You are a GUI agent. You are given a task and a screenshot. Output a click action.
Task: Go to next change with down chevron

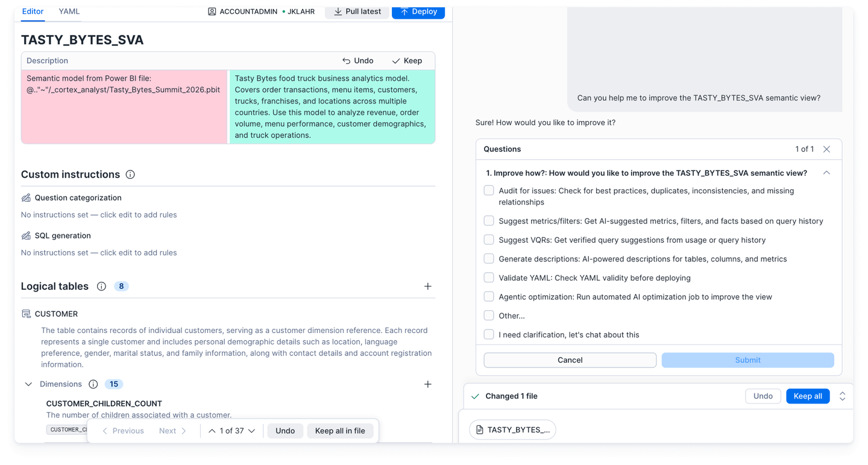[x=251, y=431]
